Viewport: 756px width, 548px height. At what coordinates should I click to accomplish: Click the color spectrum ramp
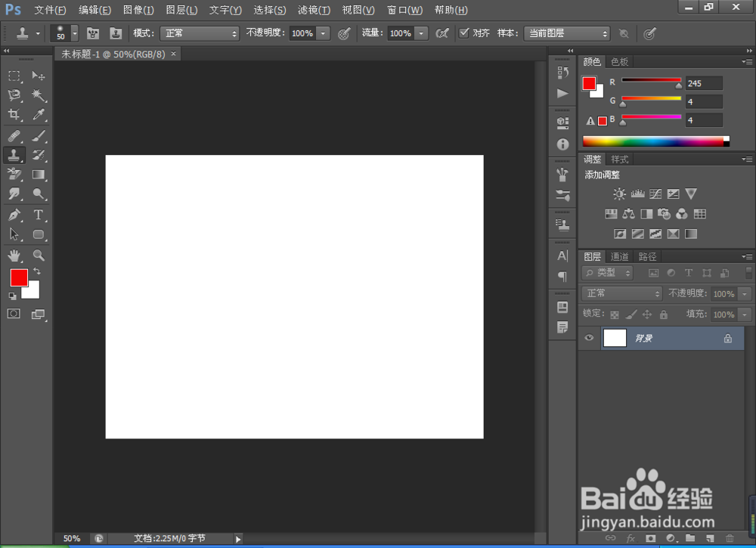655,141
